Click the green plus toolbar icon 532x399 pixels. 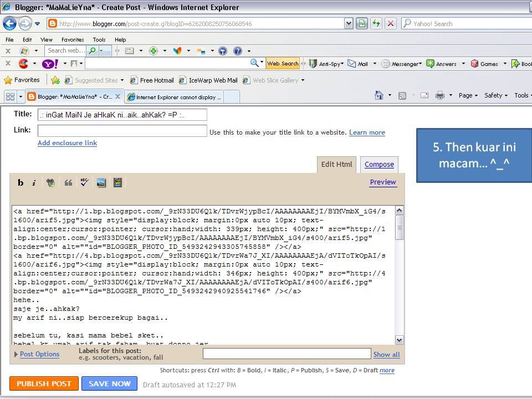pyautogui.click(x=154, y=51)
